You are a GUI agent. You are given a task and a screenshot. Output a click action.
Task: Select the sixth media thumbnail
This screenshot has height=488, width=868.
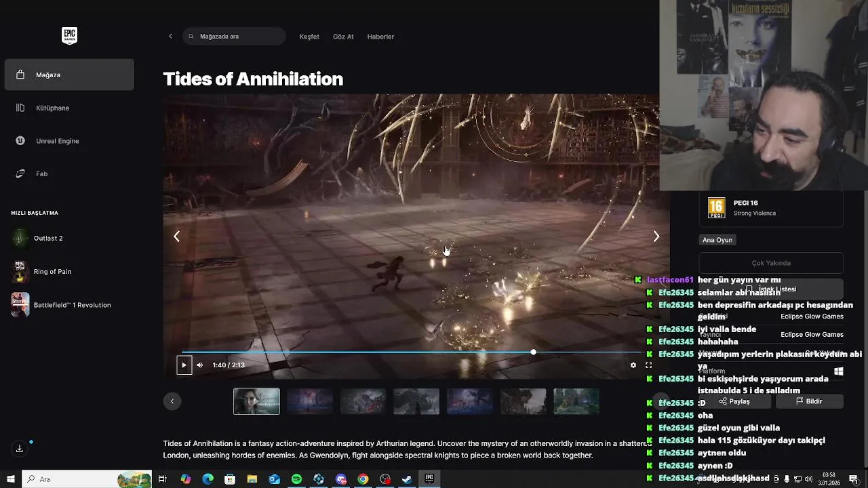point(523,401)
